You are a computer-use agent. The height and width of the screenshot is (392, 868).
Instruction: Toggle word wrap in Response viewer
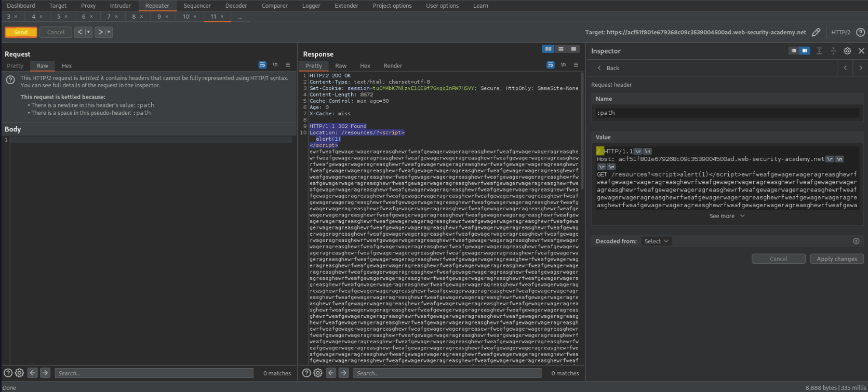(550, 65)
